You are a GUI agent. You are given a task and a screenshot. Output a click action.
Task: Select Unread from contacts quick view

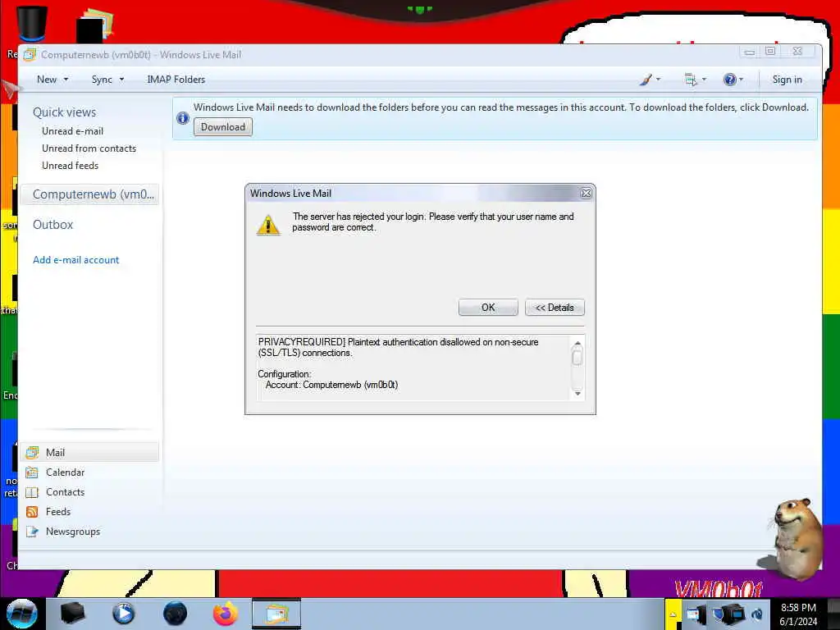89,148
